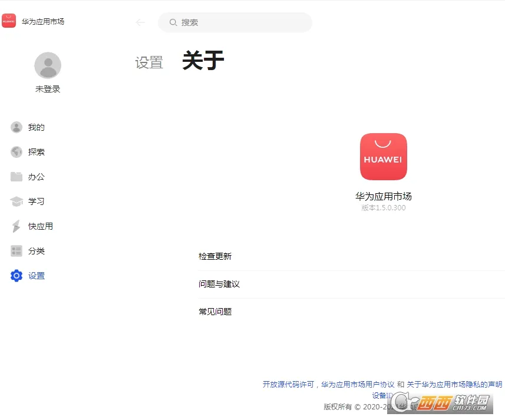The image size is (505, 420).
Task: Focus the 搜索 search field
Action: (x=235, y=22)
